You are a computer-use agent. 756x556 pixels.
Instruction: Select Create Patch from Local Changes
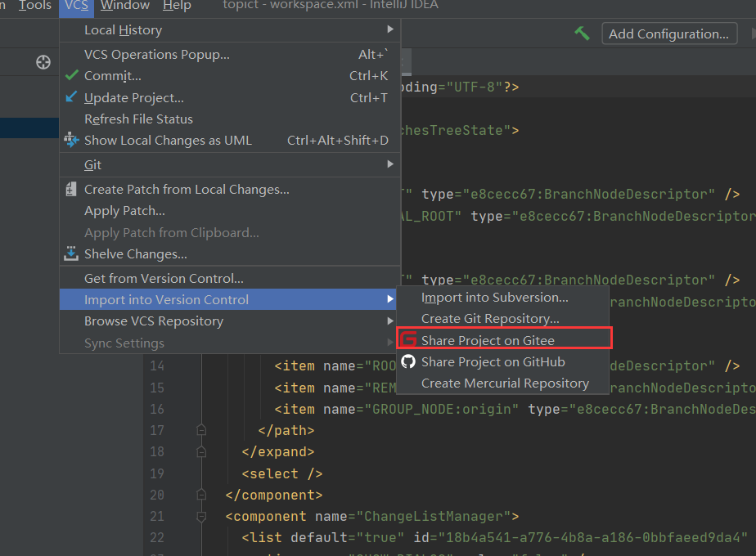(x=230, y=190)
